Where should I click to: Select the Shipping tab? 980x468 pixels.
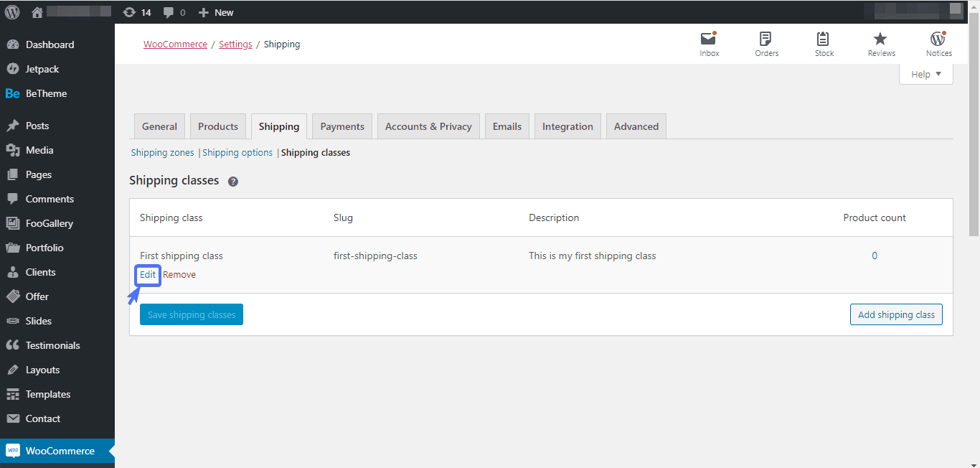[x=279, y=126]
